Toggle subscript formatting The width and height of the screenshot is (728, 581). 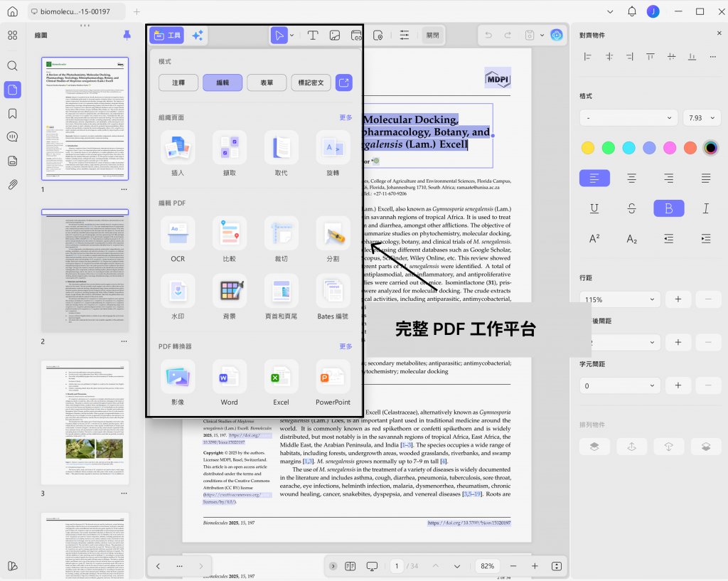point(631,239)
